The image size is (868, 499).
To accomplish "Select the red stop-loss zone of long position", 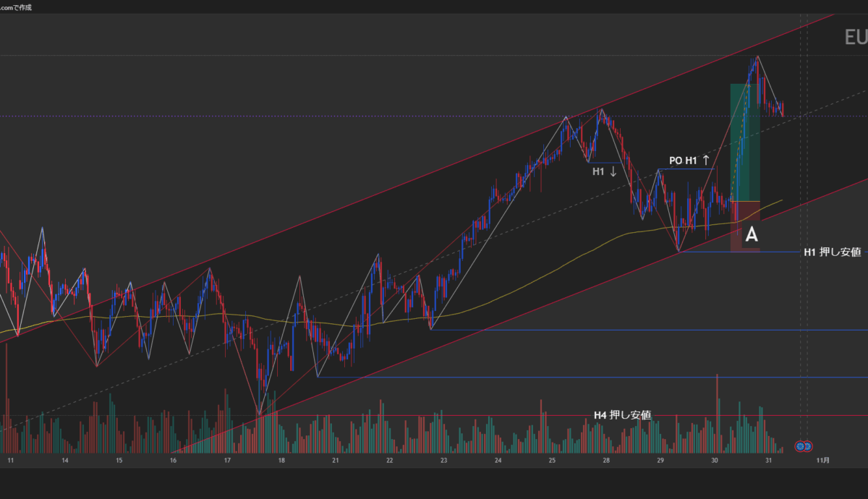I will click(744, 226).
